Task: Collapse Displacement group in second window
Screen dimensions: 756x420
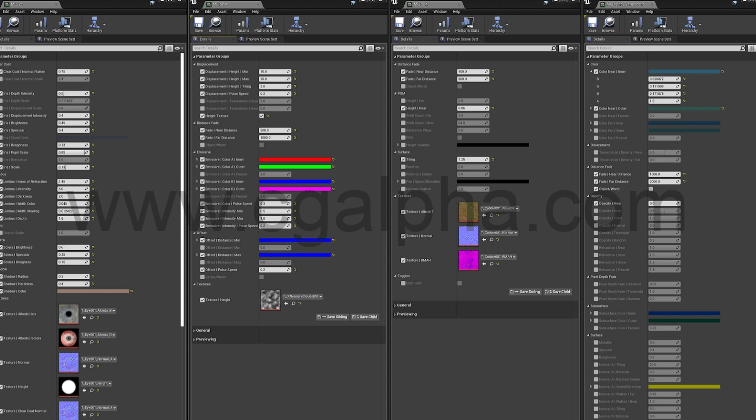Action: pos(195,64)
